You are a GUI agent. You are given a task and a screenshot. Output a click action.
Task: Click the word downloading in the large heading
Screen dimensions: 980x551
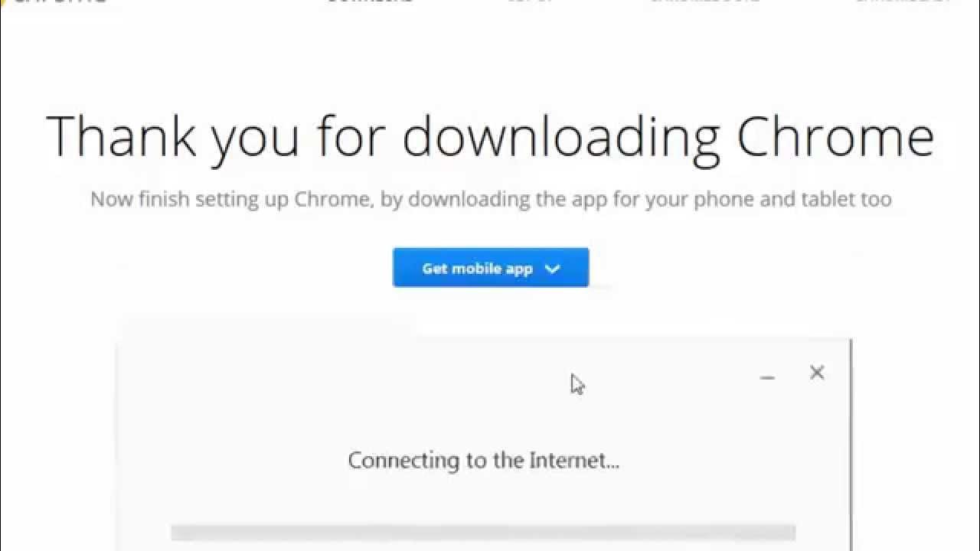click(561, 136)
